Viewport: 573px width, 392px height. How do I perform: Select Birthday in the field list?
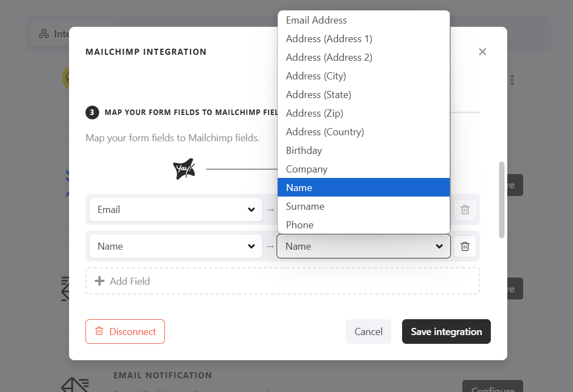point(304,151)
